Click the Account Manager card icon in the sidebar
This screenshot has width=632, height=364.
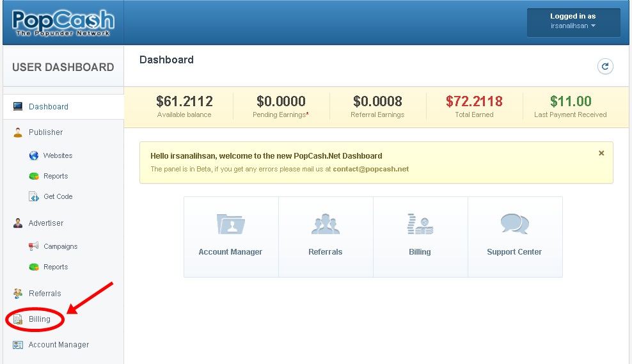(x=18, y=345)
